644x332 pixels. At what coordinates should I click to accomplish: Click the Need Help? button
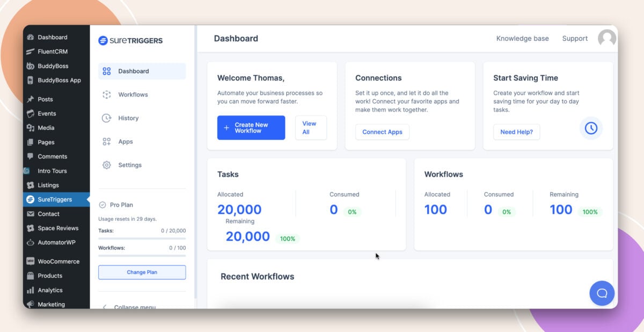[516, 132]
